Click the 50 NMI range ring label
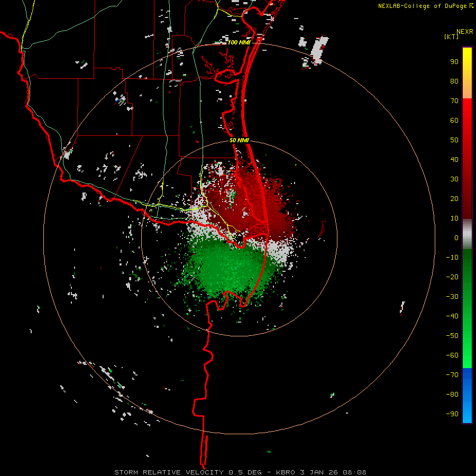476x476 pixels. (x=239, y=140)
